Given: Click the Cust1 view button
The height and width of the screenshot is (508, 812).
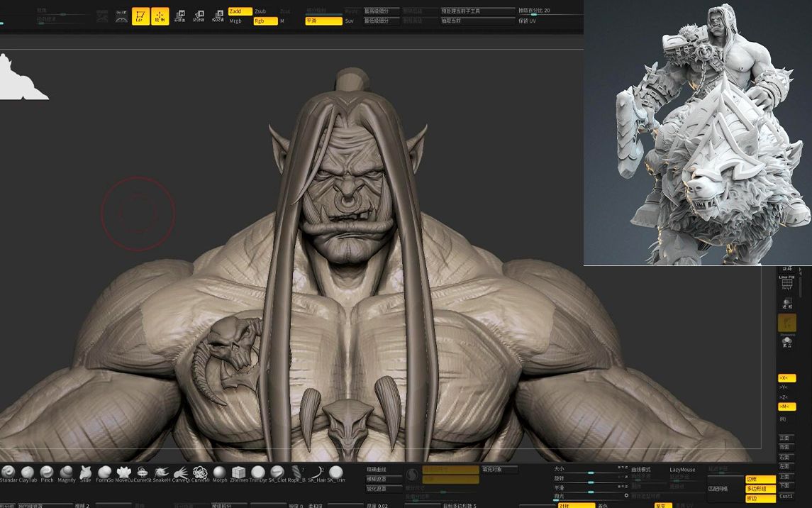Looking at the screenshot, I should click(786, 495).
